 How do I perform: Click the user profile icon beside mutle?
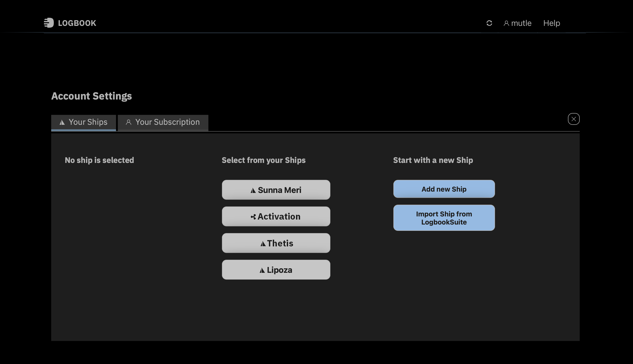click(x=506, y=23)
